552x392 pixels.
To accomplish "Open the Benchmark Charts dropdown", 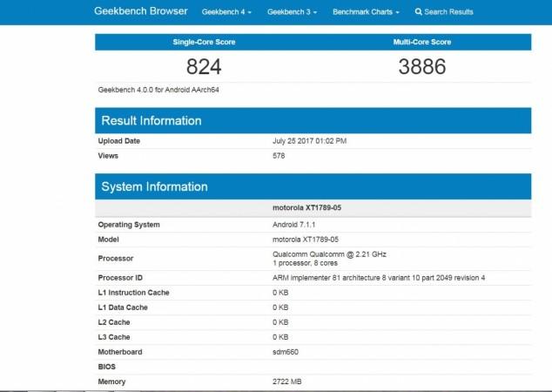I will pyautogui.click(x=366, y=12).
